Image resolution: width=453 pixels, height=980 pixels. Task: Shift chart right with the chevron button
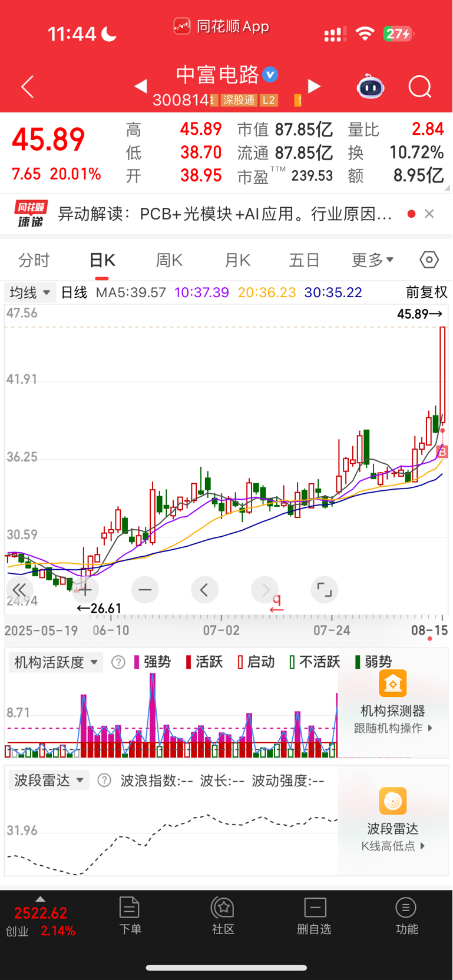click(264, 590)
